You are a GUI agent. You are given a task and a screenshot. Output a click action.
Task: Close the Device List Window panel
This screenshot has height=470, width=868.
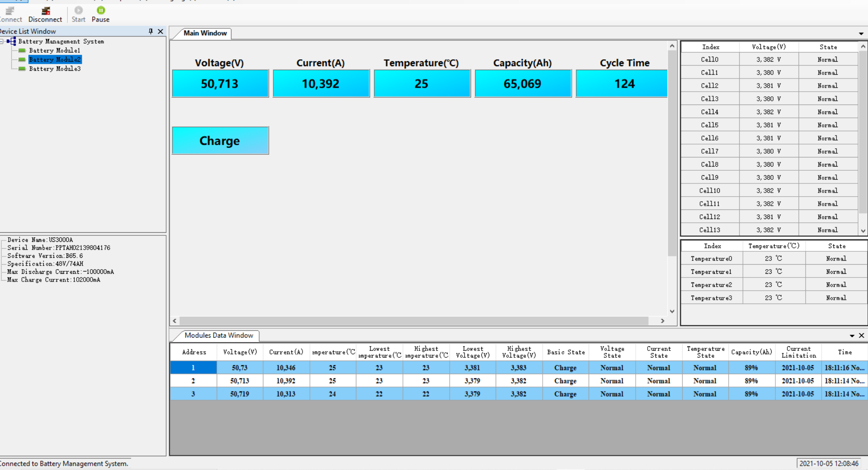click(x=161, y=31)
